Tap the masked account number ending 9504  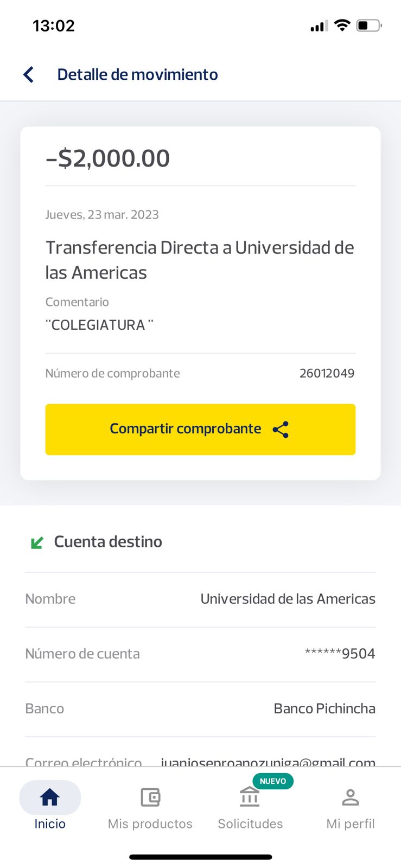click(x=340, y=654)
